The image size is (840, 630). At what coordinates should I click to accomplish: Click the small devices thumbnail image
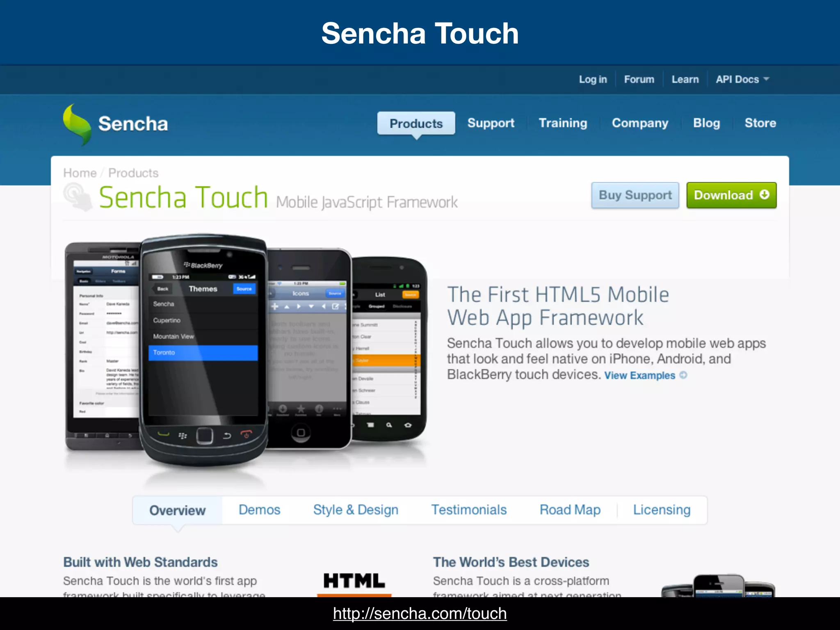click(x=718, y=586)
